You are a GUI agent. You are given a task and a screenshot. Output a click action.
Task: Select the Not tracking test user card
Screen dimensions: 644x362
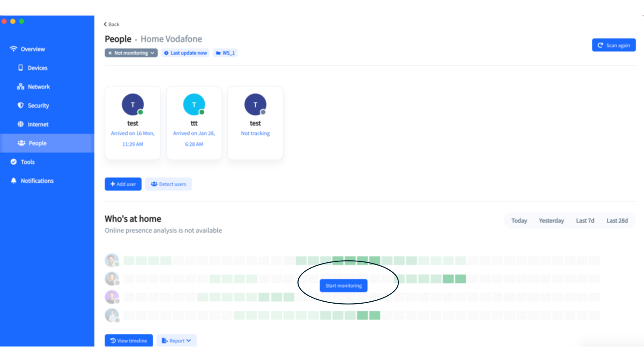255,123
